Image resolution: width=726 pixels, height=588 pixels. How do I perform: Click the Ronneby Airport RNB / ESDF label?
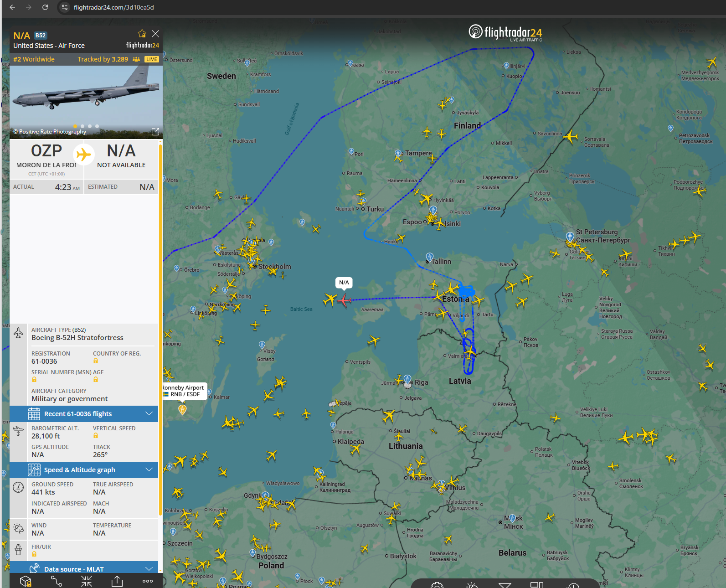[184, 391]
